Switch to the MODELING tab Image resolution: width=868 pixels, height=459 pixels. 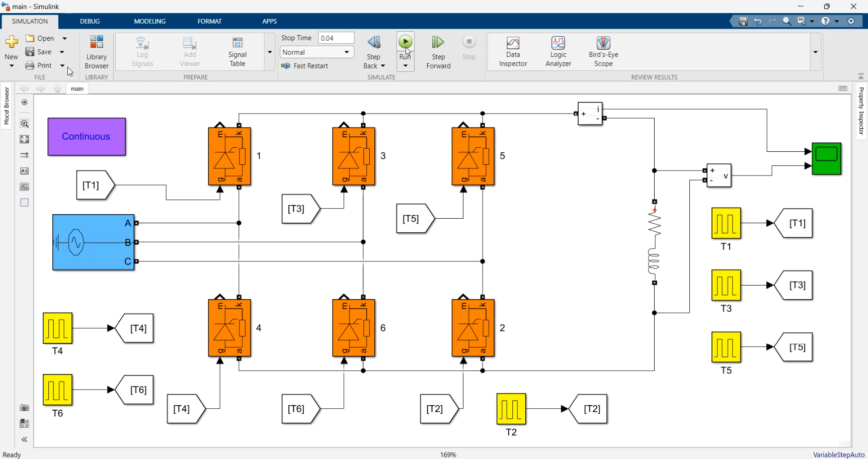150,21
